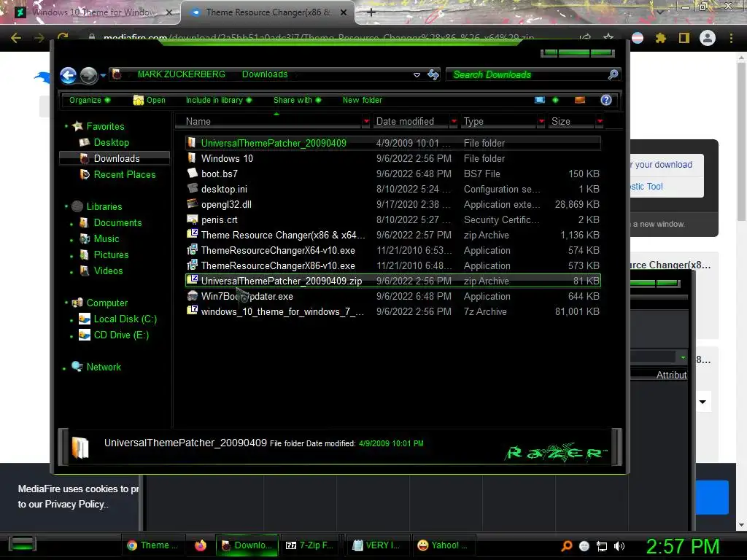Open the Chrome profile avatar icon
This screenshot has height=560, width=747.
tap(708, 38)
